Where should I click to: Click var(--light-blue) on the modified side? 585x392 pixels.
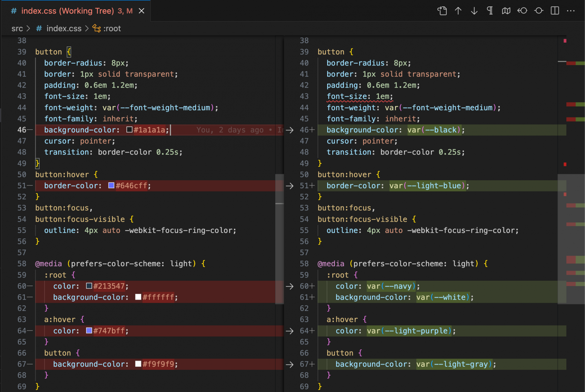pos(427,186)
